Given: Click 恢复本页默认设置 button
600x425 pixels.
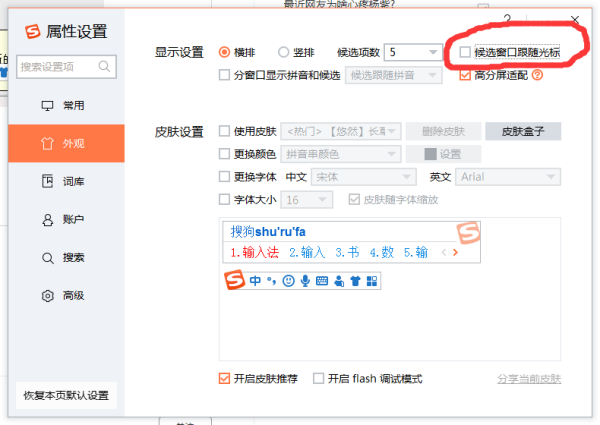Looking at the screenshot, I should [66, 395].
